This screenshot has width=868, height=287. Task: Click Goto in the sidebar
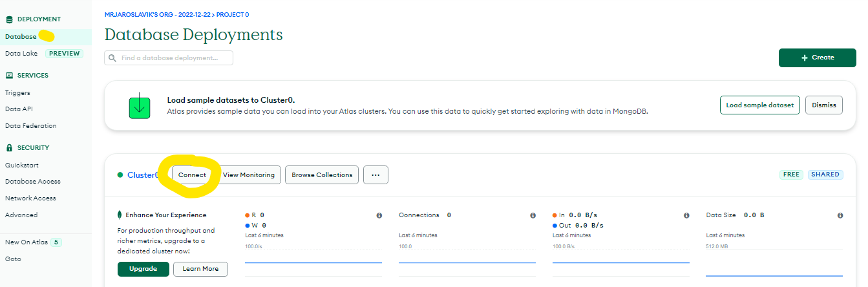(x=13, y=259)
